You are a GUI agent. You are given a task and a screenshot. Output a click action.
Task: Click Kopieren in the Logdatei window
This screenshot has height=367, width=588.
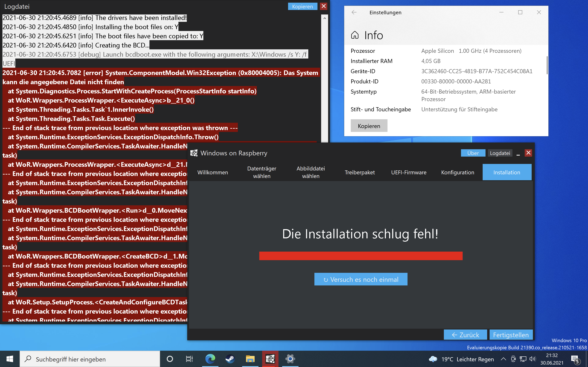302,7
